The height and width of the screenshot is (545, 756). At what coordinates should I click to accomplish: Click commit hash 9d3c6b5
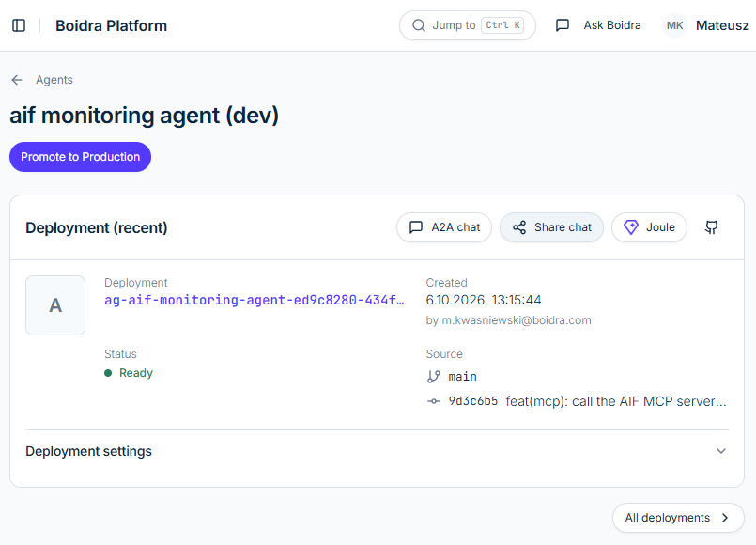pos(473,401)
